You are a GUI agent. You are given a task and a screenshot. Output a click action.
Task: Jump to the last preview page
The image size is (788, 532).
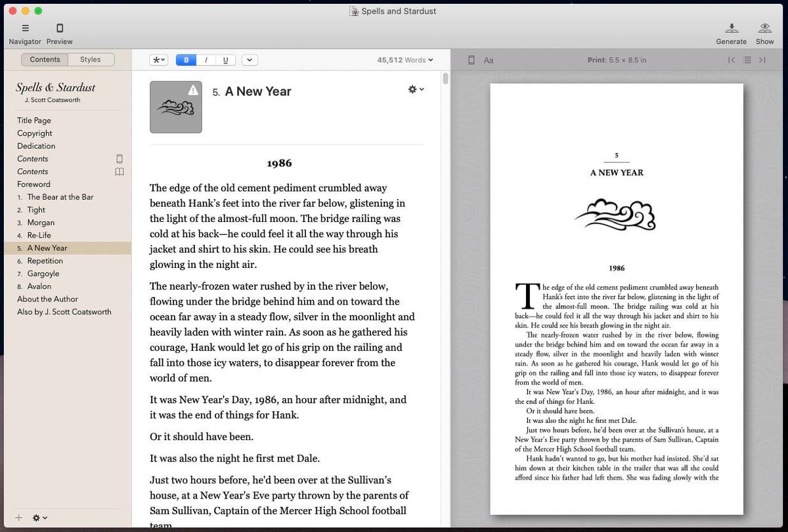pyautogui.click(x=762, y=60)
